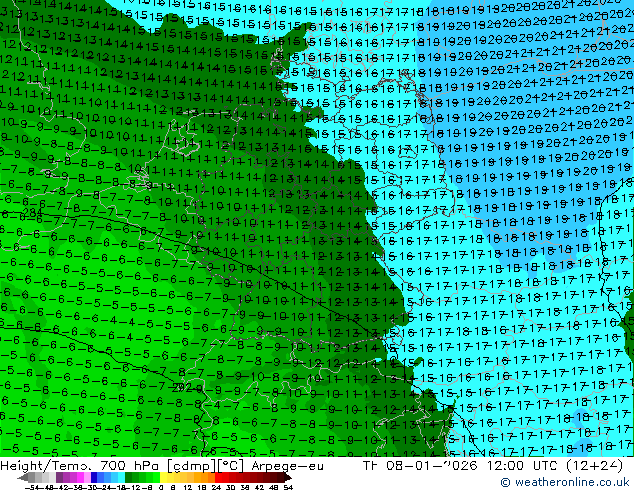
Task: Click the '[gdmp]' unit label
Action: (x=191, y=466)
